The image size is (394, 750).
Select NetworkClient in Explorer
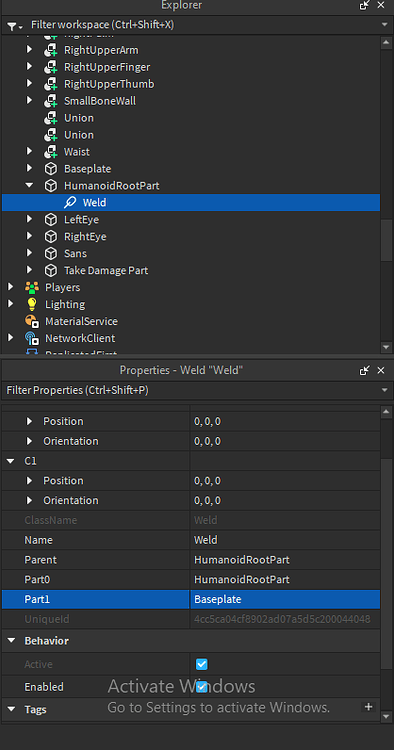point(80,338)
